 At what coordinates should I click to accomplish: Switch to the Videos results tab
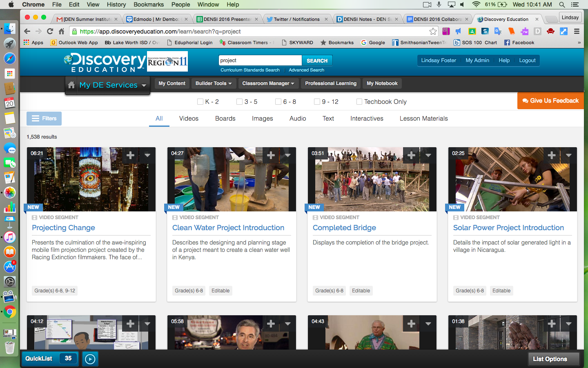(189, 119)
